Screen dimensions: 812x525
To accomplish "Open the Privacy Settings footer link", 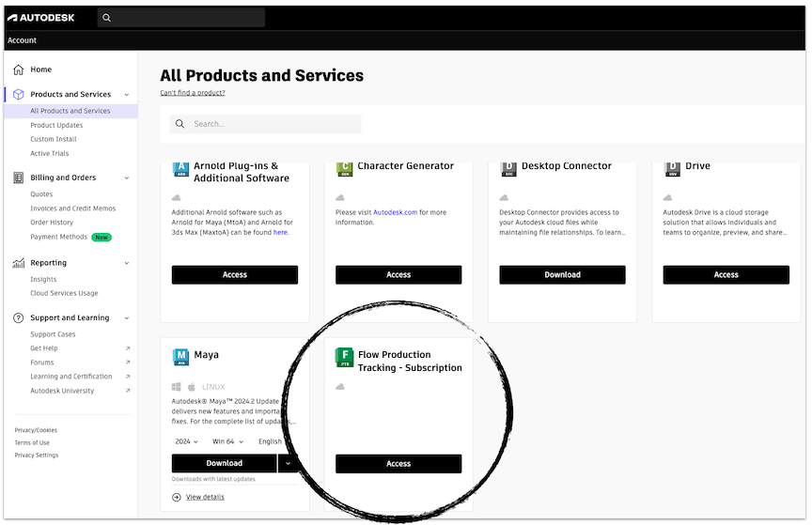I will tap(37, 456).
